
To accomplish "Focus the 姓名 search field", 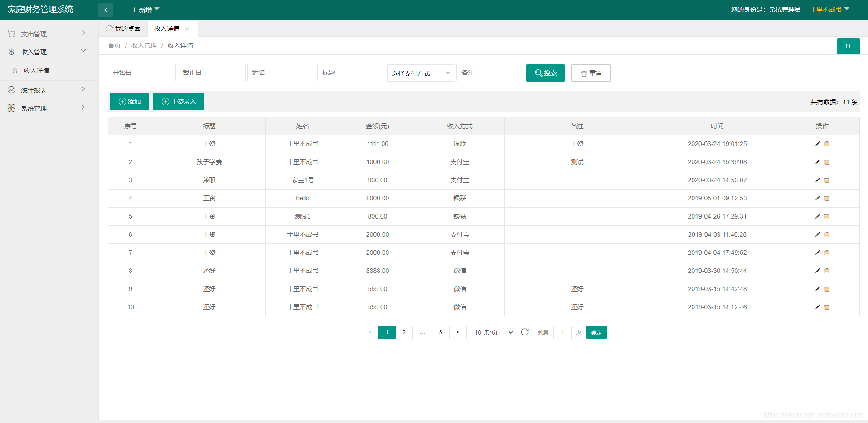I will [x=281, y=73].
